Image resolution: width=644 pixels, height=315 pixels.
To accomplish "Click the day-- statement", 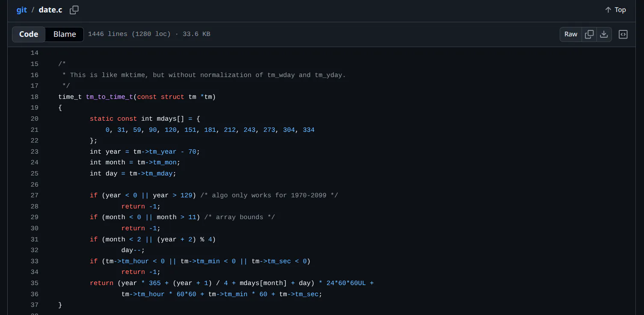I will [x=133, y=250].
